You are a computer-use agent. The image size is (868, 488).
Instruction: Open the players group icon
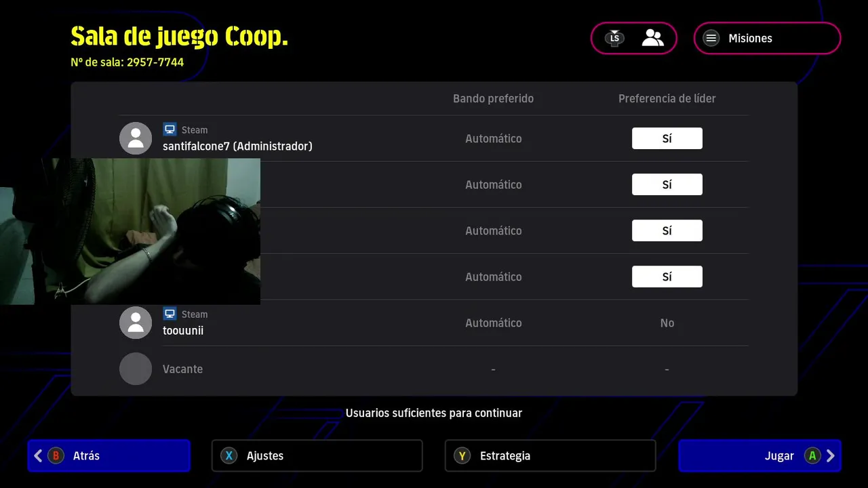652,38
